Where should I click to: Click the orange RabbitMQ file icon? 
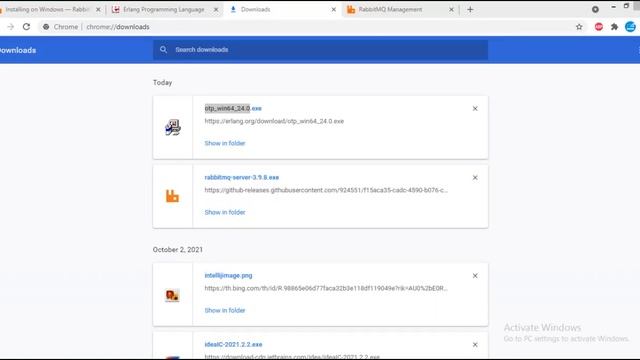tap(172, 196)
